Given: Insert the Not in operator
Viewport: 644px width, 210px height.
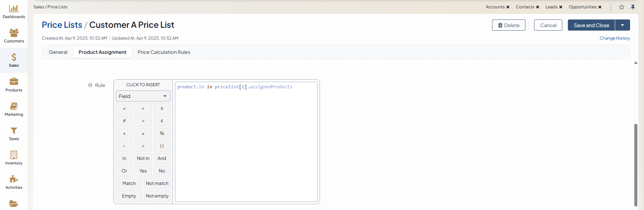Looking at the screenshot, I should point(143,158).
